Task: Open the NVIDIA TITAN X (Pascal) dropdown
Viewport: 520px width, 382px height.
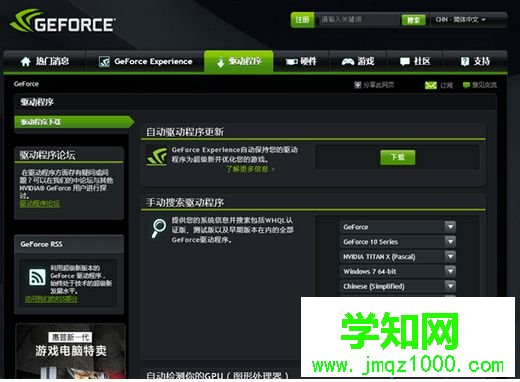Action: point(398,256)
